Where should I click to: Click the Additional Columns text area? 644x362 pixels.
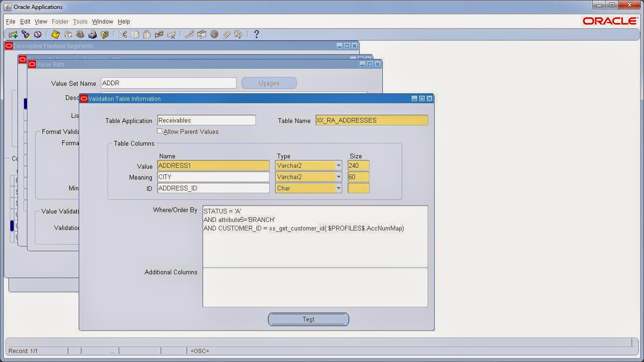(x=315, y=288)
